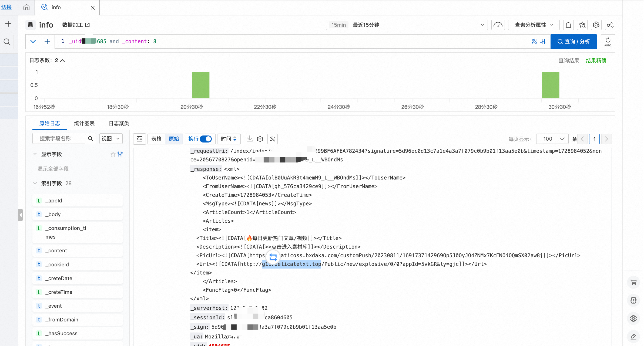Viewport: 644px width, 346px height.
Task: Select 原始 raw display mode
Action: [x=174, y=139]
